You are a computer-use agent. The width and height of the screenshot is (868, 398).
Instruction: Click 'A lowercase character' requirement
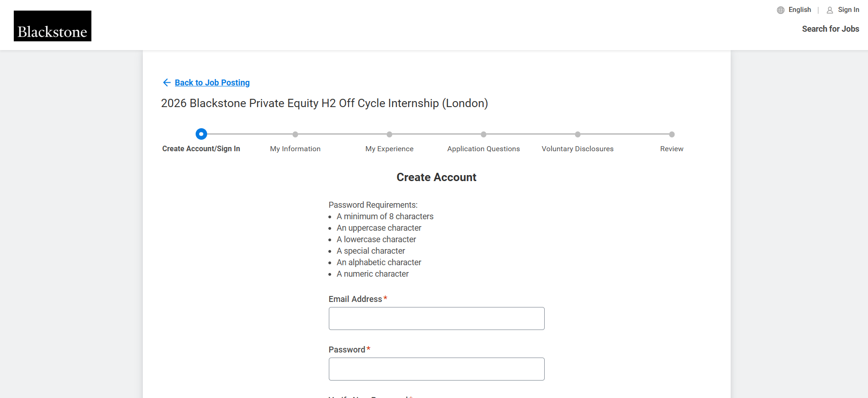(x=376, y=239)
